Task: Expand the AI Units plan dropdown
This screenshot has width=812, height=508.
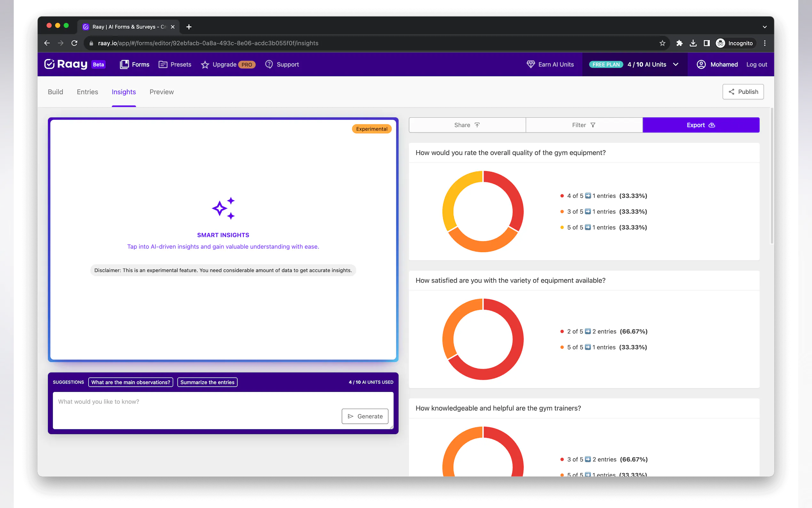Action: tap(675, 64)
